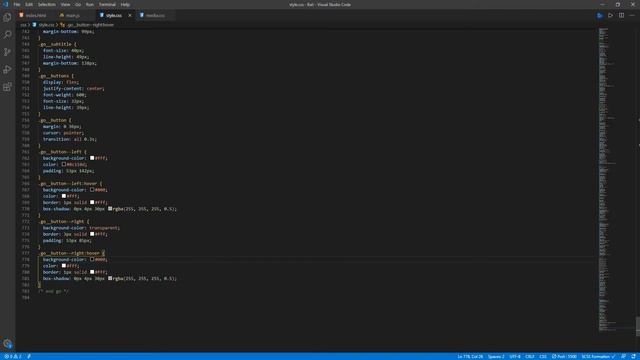Click the .go__button selector on line 756

(x=53, y=120)
